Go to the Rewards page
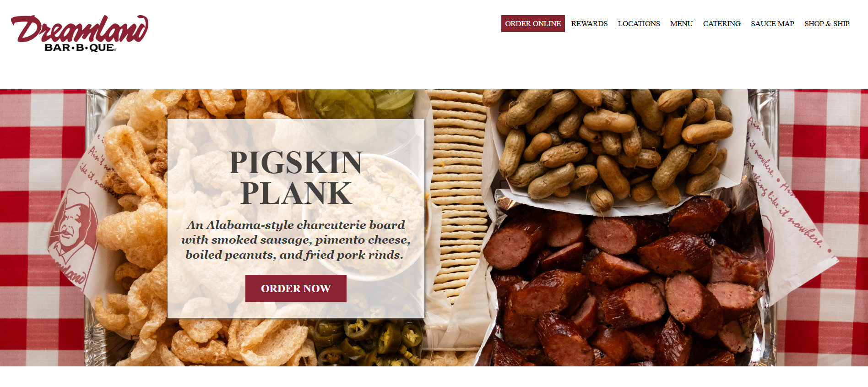 point(589,23)
